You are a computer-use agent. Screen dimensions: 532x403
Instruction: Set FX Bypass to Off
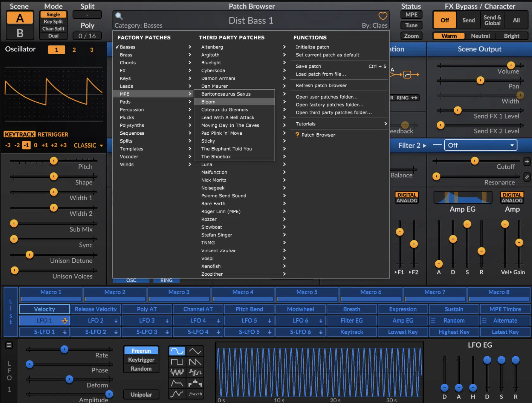pyautogui.click(x=445, y=20)
